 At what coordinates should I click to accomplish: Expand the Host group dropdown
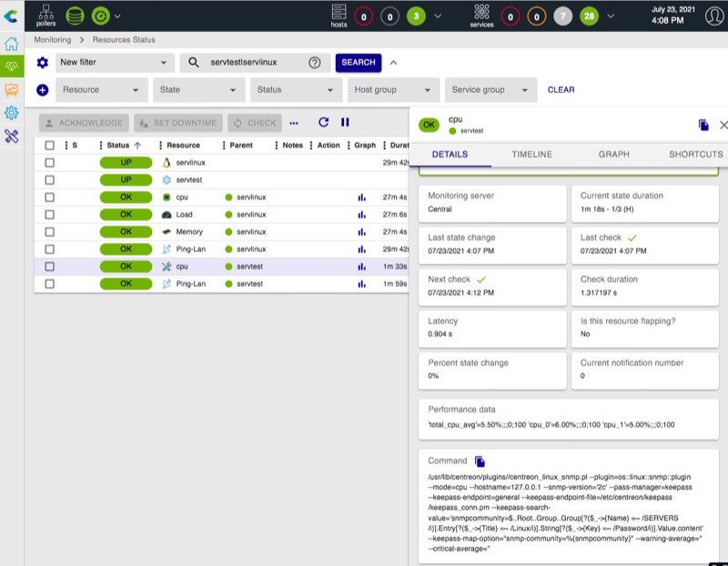393,90
